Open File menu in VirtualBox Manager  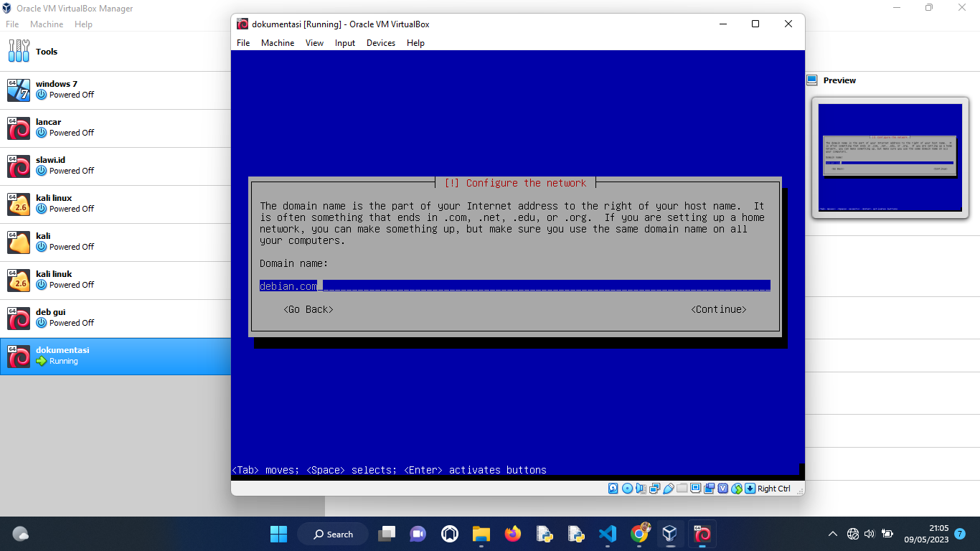point(12,24)
